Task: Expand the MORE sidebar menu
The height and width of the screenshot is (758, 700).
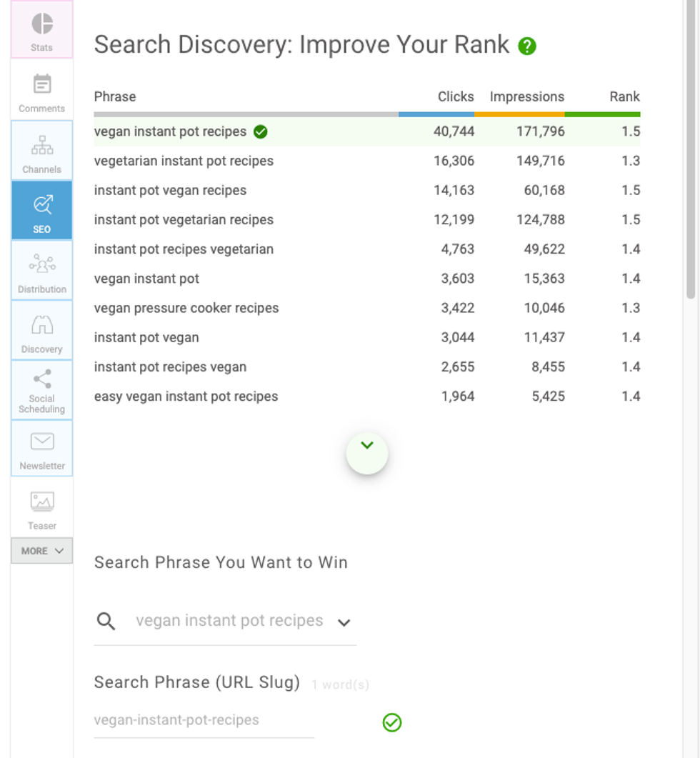Action: tap(42, 551)
